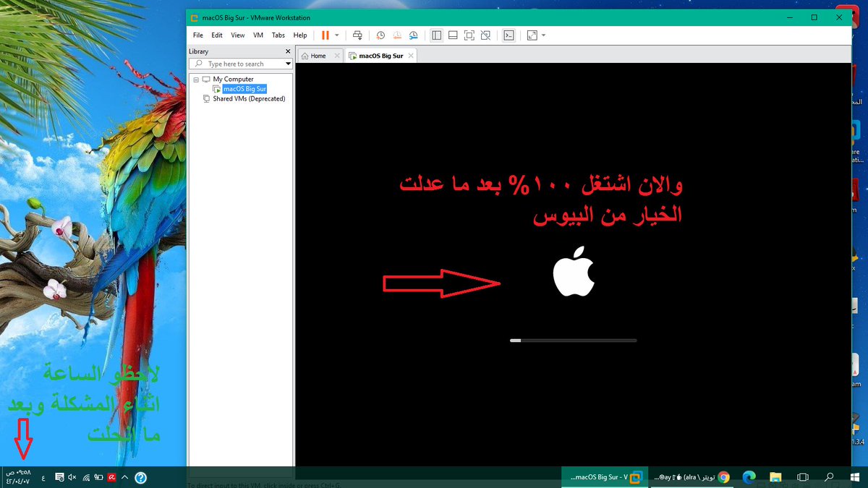Open the Wi-Fi network tray icon
Screen dimensions: 868x488
coord(85,477)
